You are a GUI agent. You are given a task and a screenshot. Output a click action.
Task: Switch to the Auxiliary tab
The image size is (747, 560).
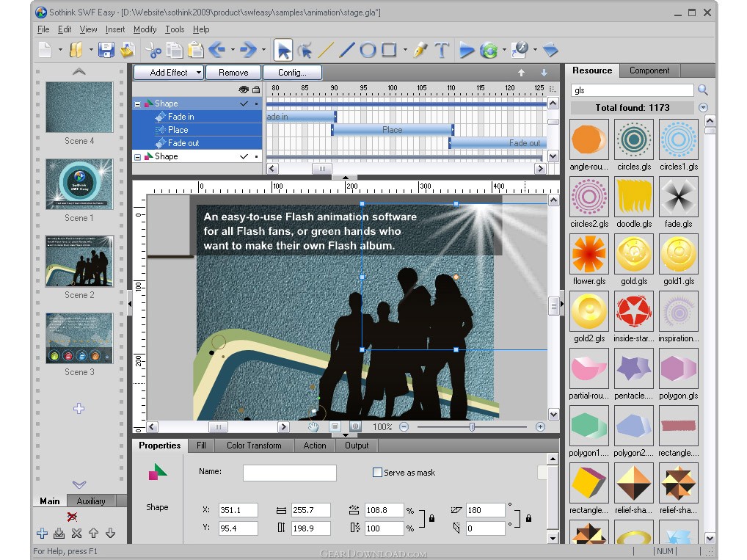pos(90,501)
